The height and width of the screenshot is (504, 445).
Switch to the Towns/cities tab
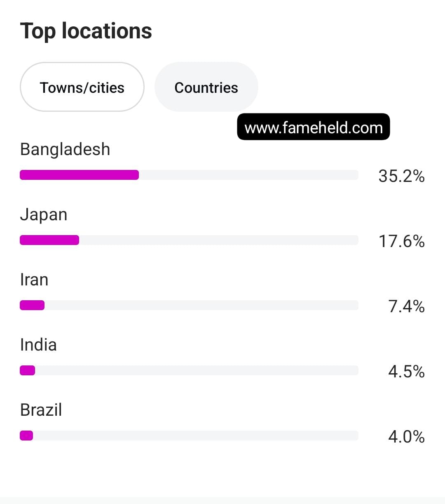[x=82, y=87]
